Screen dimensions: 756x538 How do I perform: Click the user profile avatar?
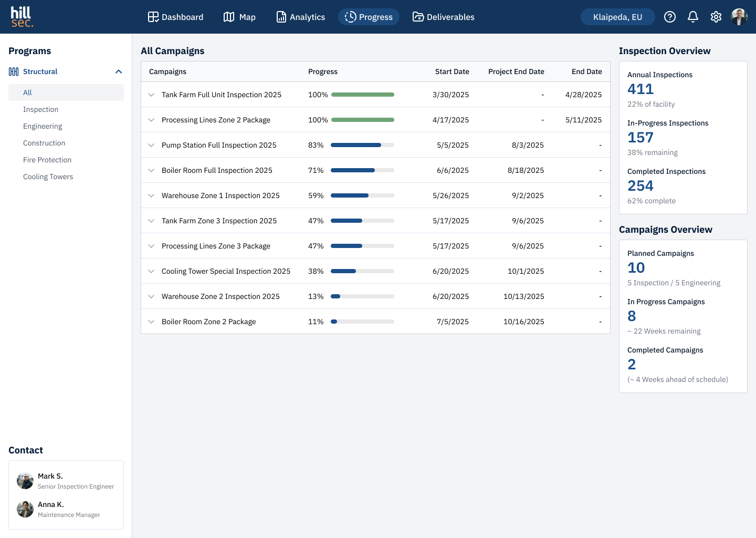(x=739, y=17)
